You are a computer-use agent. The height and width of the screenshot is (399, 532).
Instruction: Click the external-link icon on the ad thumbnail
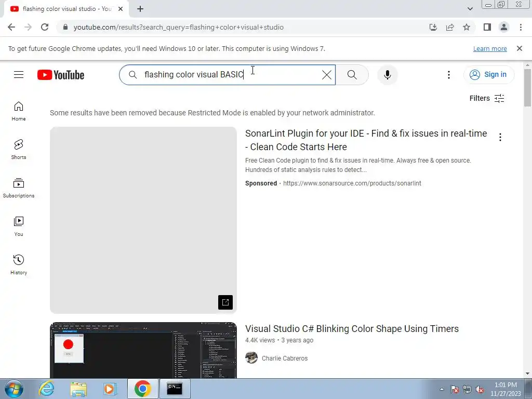point(225,302)
